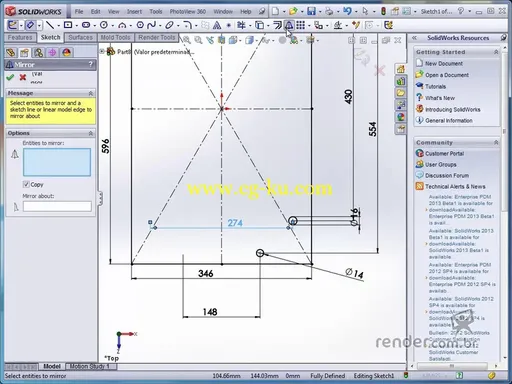
Task: Select the Smart Dimension tool
Action: tap(30, 25)
